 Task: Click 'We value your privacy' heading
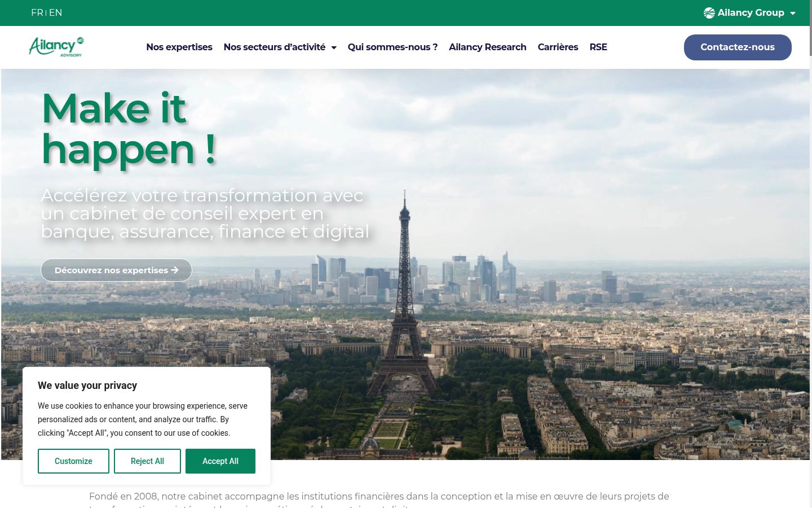point(87,386)
